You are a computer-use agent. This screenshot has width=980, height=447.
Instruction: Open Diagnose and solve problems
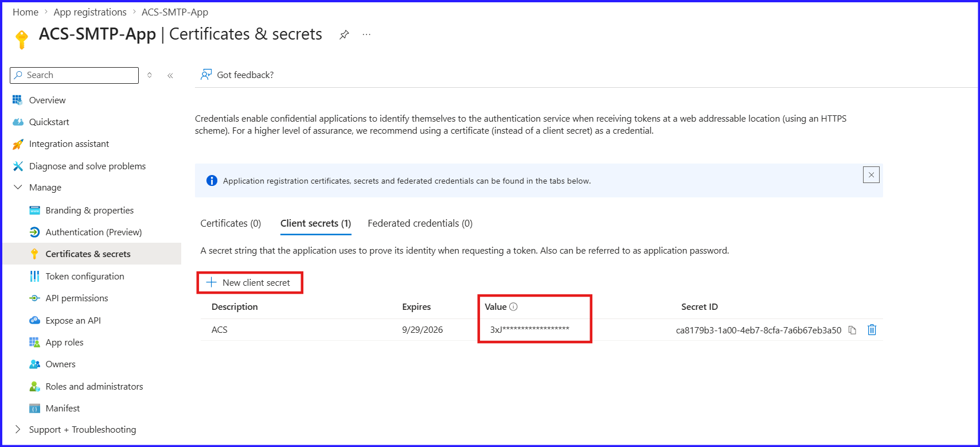coord(88,166)
